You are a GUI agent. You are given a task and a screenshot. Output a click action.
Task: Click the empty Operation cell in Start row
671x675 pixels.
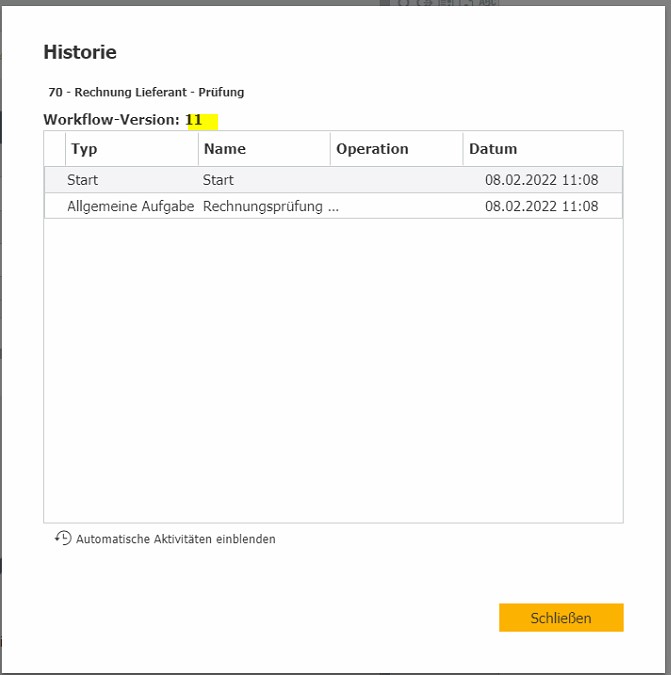click(x=397, y=180)
